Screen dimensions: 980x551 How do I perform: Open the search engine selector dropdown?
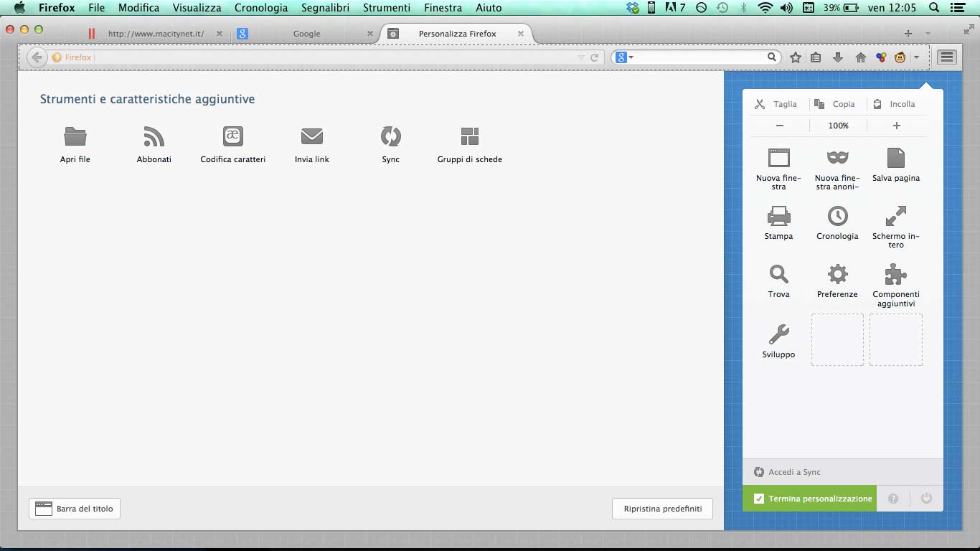[x=625, y=57]
